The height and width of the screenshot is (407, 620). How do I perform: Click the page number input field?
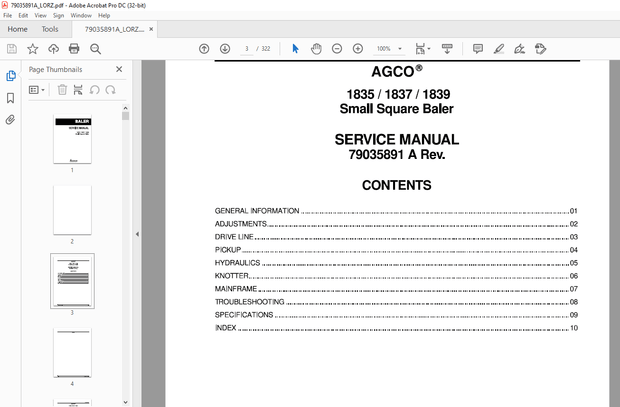pyautogui.click(x=246, y=48)
